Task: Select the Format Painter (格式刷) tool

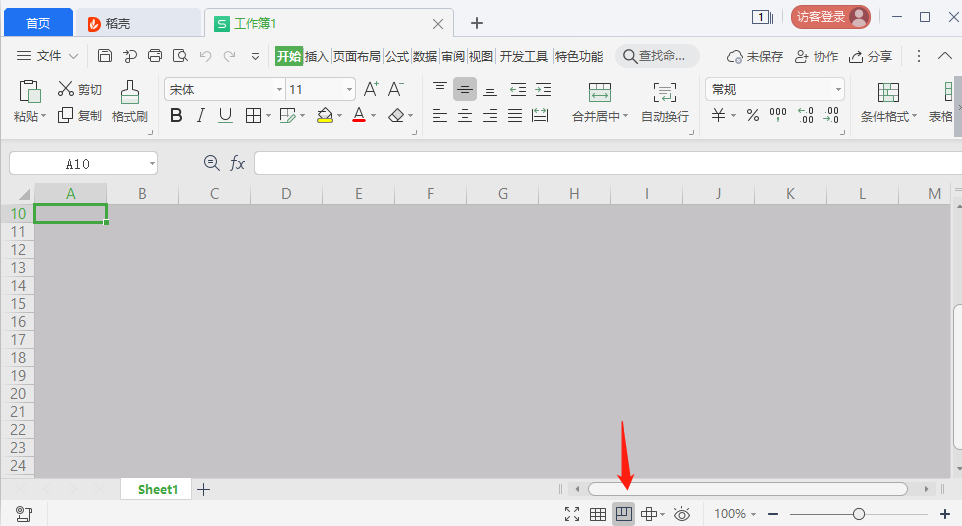Action: click(x=129, y=101)
